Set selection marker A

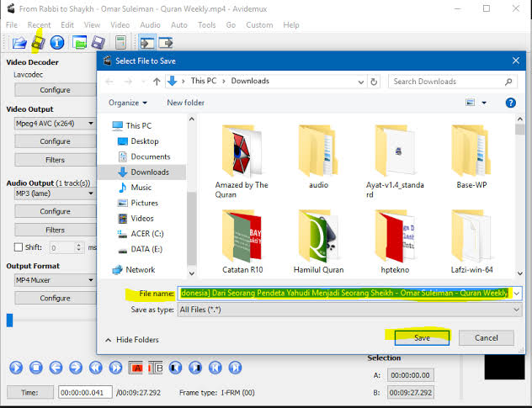136,368
